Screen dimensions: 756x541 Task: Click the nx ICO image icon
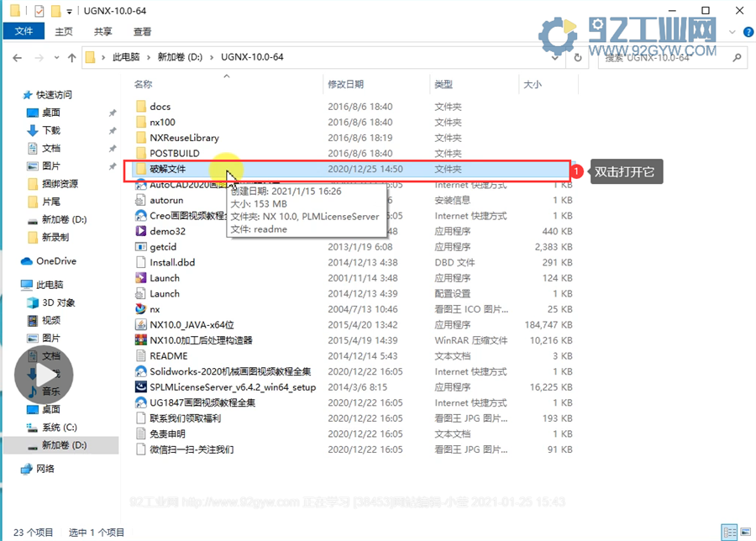[141, 309]
